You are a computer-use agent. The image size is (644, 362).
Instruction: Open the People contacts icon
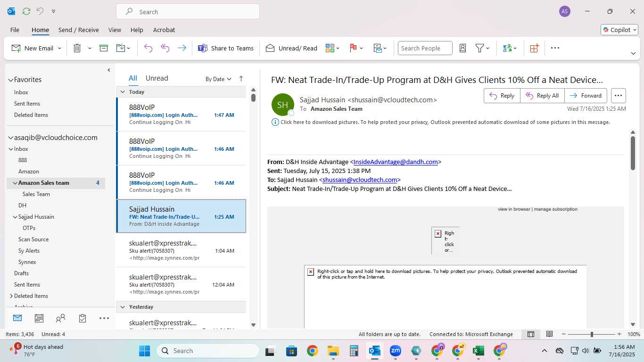pyautogui.click(x=60, y=318)
